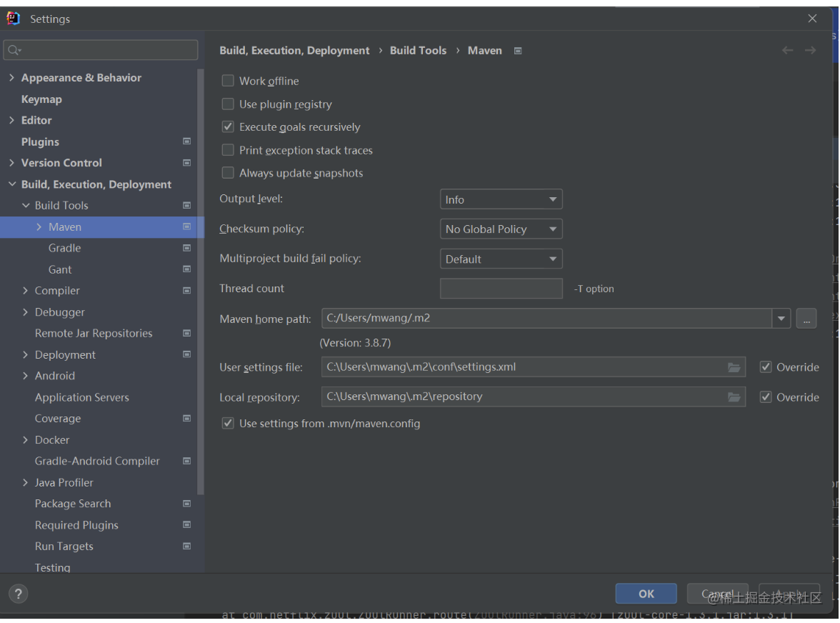Viewport: 840px width, 623px height.
Task: Click the project-level icon beside Gradle-Android Compiler
Action: pyautogui.click(x=187, y=461)
